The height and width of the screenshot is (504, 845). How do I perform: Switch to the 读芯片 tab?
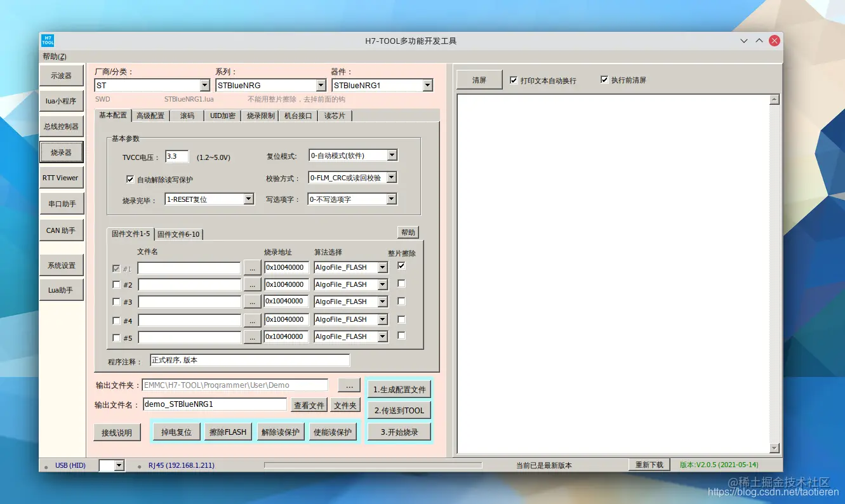coord(335,116)
